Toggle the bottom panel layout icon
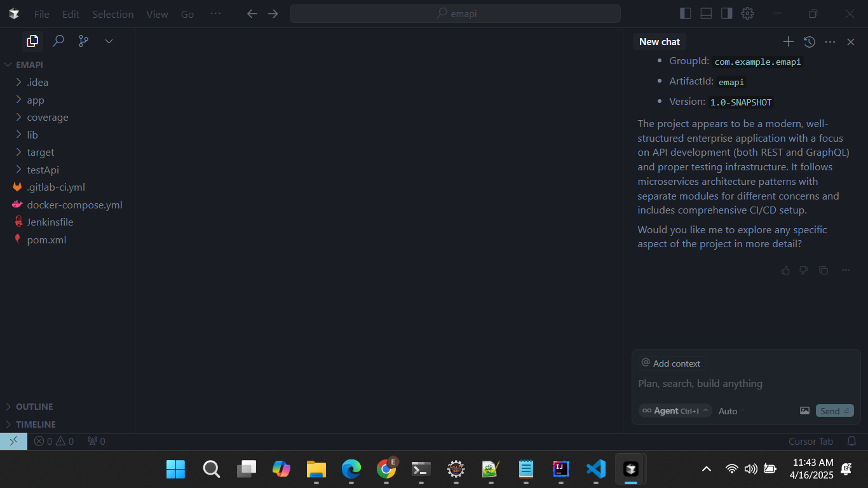This screenshot has height=488, width=868. tap(706, 13)
